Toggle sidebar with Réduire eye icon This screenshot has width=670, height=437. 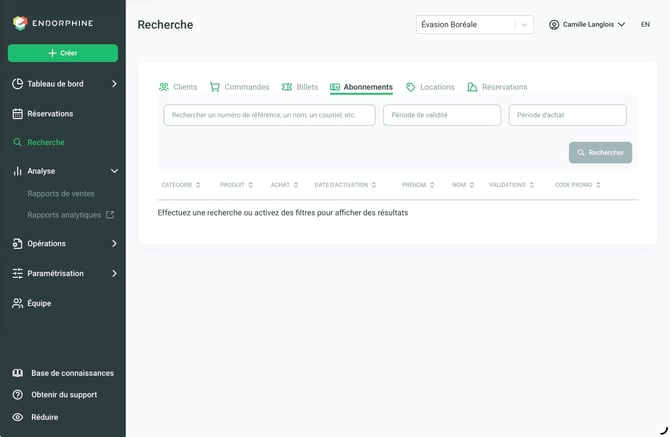point(18,417)
